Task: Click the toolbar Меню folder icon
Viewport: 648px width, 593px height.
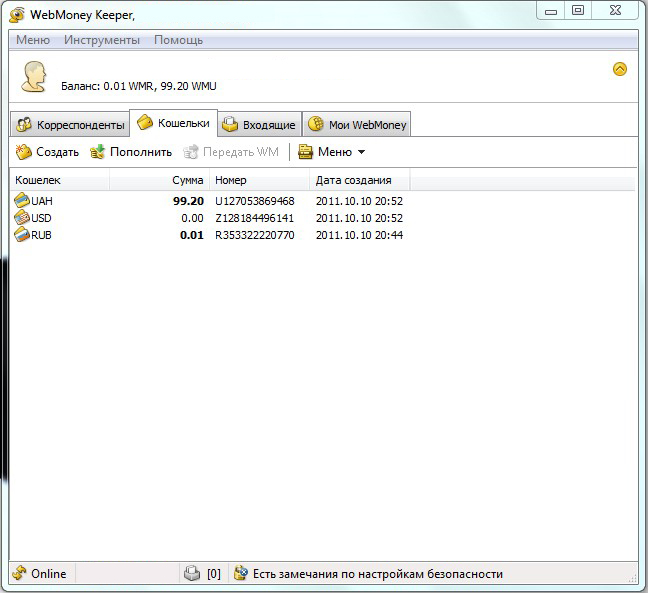Action: pyautogui.click(x=305, y=152)
